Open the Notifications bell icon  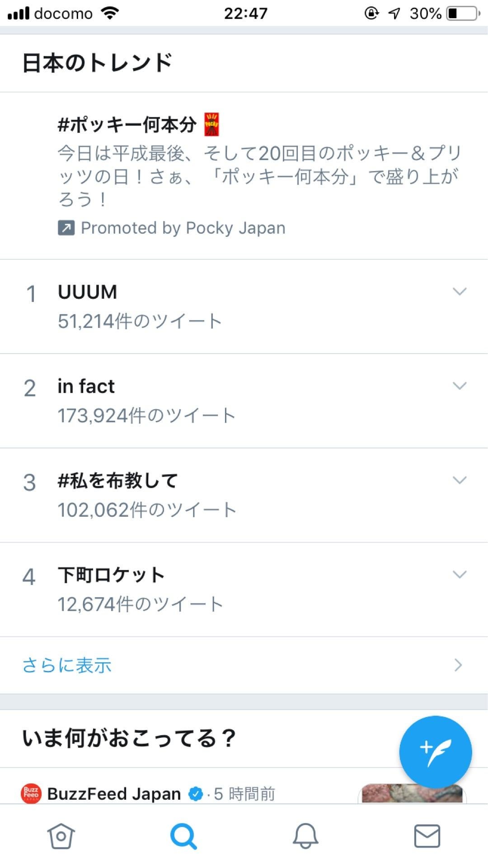[x=305, y=836]
